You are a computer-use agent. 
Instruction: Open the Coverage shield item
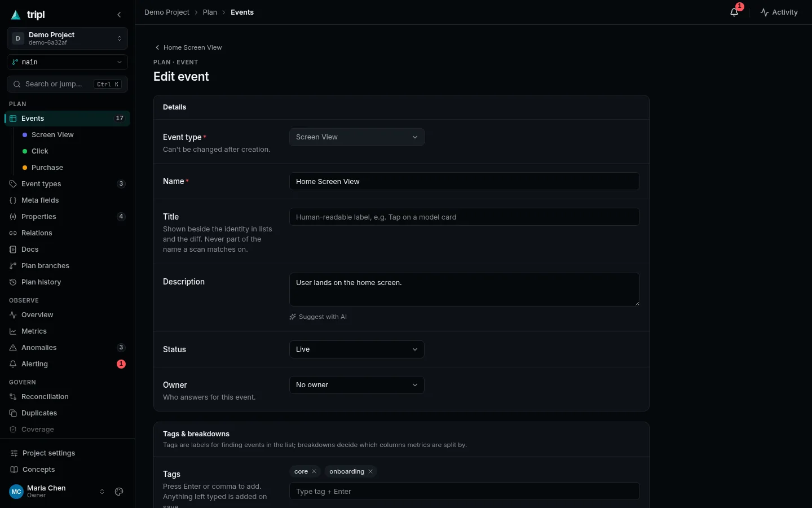67,430
